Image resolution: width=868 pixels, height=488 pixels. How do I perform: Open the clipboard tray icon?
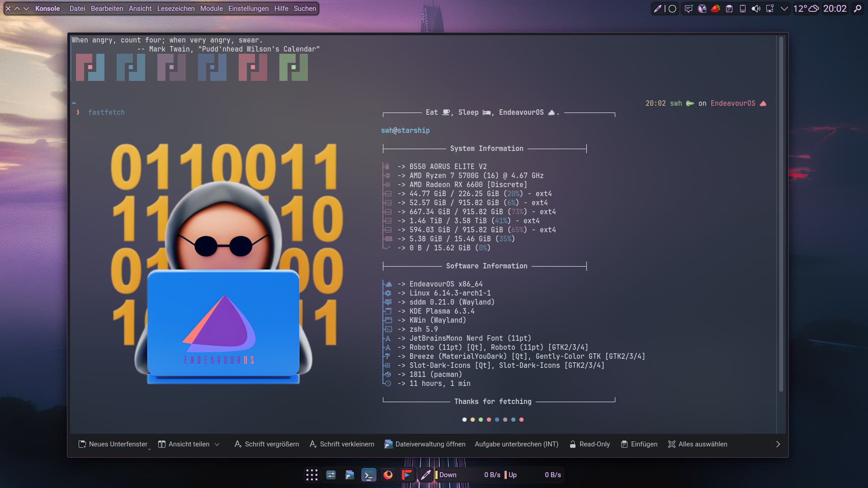tap(729, 9)
